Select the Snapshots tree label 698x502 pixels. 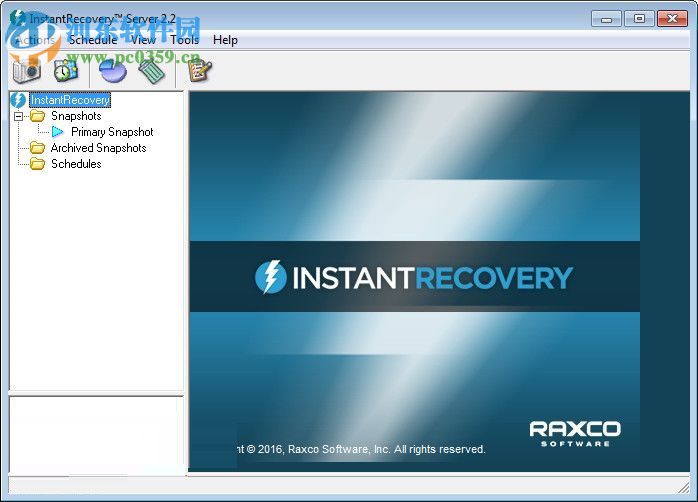tap(76, 116)
